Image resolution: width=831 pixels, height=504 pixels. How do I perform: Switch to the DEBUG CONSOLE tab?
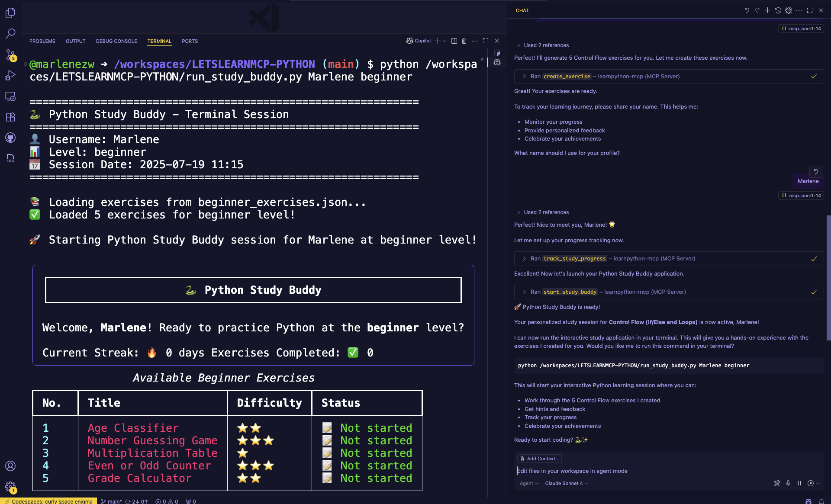click(116, 41)
